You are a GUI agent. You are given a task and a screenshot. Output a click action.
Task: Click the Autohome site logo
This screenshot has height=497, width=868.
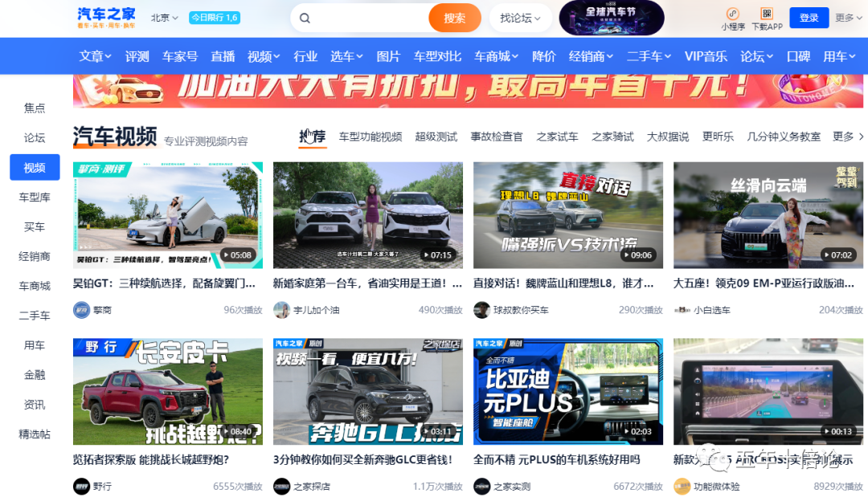tap(106, 18)
